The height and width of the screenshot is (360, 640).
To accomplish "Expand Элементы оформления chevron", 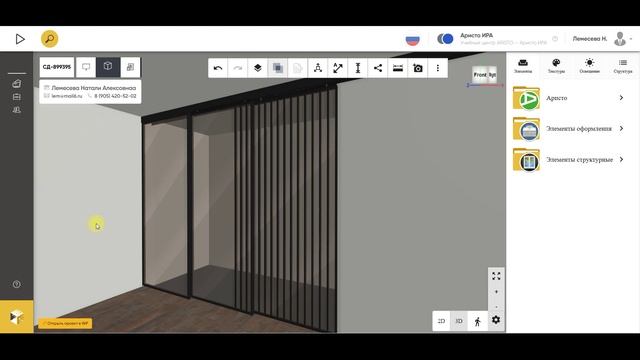I will [x=621, y=128].
